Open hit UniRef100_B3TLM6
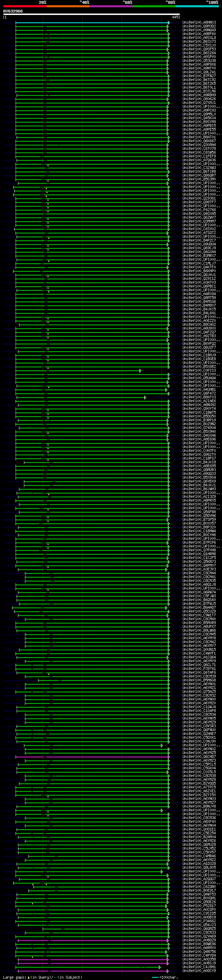This screenshot has width=222, height=980. click(199, 91)
